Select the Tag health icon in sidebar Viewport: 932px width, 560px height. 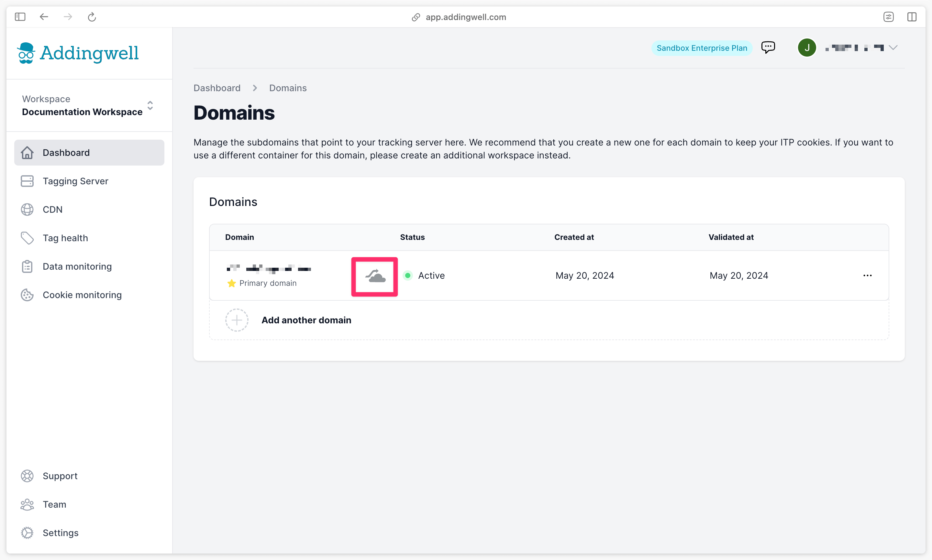tap(27, 237)
